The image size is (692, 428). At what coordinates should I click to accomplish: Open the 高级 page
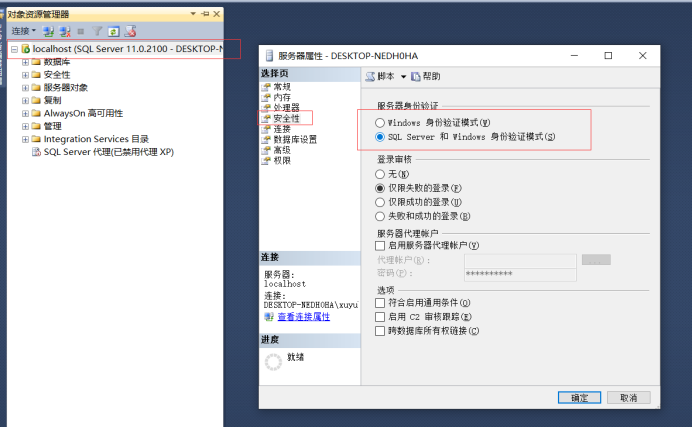[x=282, y=150]
